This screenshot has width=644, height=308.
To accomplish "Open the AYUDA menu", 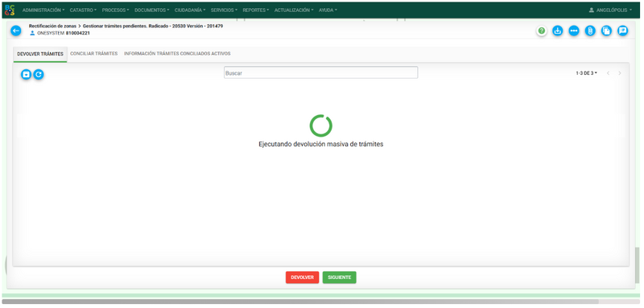I will [x=328, y=10].
